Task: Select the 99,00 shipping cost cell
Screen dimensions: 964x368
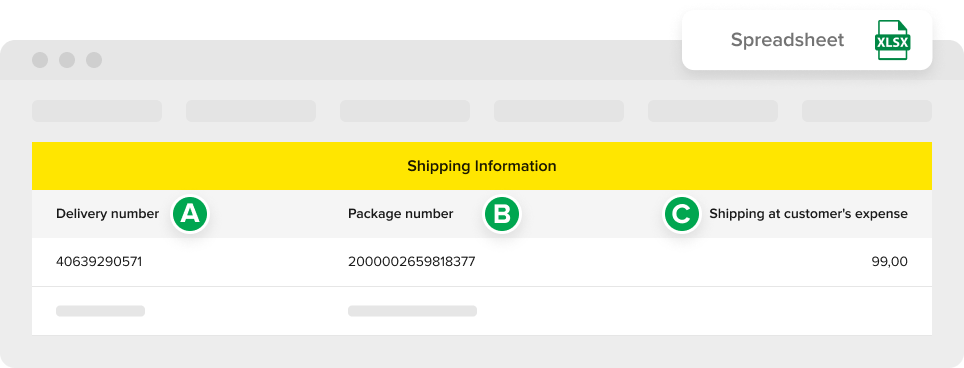Action: 890,262
